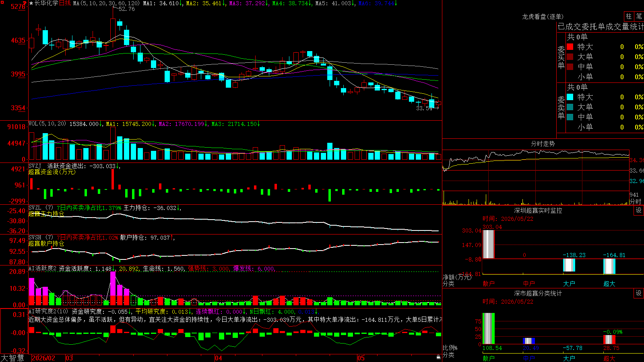644x362 pixels.
Task: Click the 33.54 low price annotation
Action: [x=424, y=108]
